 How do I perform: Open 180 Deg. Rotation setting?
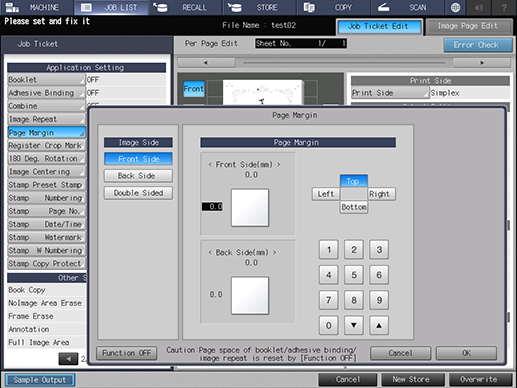46,159
